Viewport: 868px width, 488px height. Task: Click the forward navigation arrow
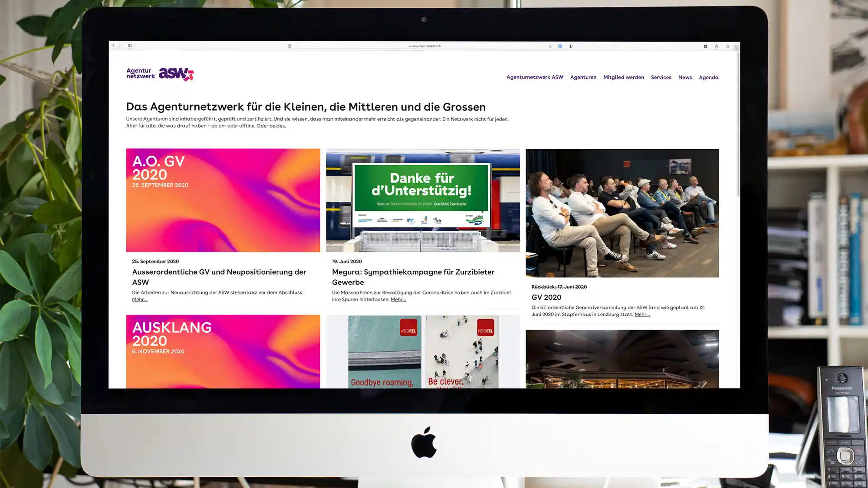click(119, 46)
